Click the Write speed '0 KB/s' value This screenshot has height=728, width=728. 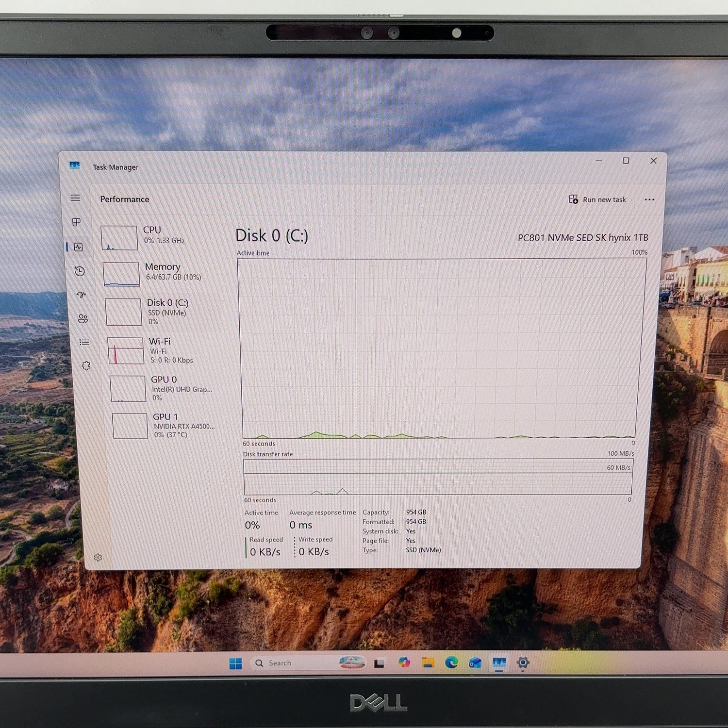pyautogui.click(x=314, y=552)
